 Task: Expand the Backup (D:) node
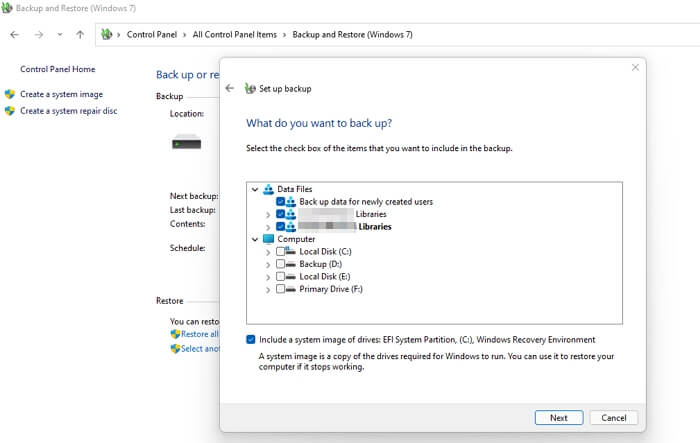coord(268,265)
